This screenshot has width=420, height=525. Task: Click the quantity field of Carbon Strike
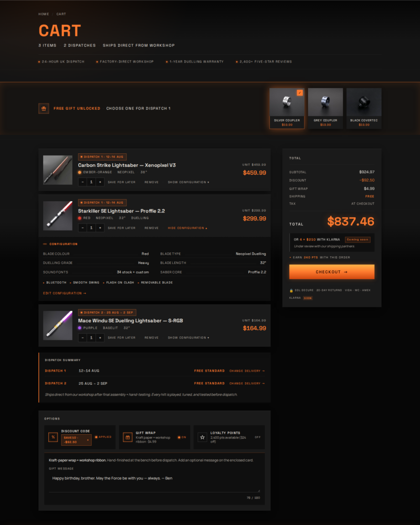(x=91, y=182)
